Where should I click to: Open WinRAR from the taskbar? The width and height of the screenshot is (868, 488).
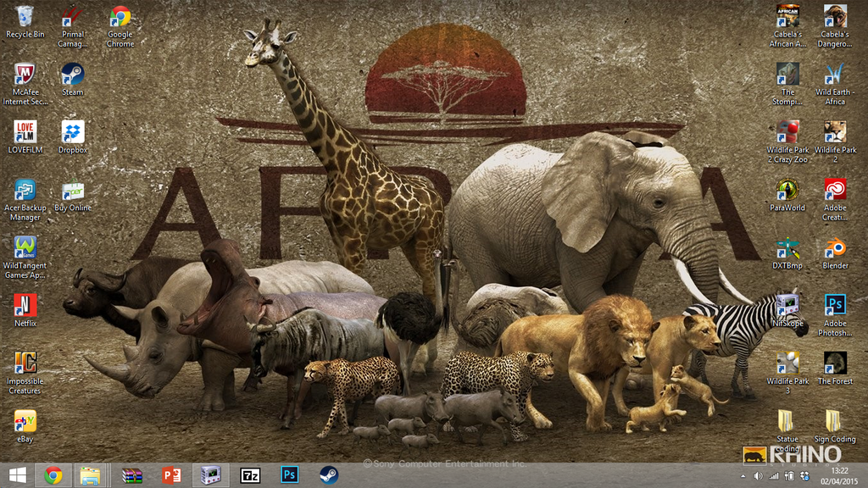point(132,475)
